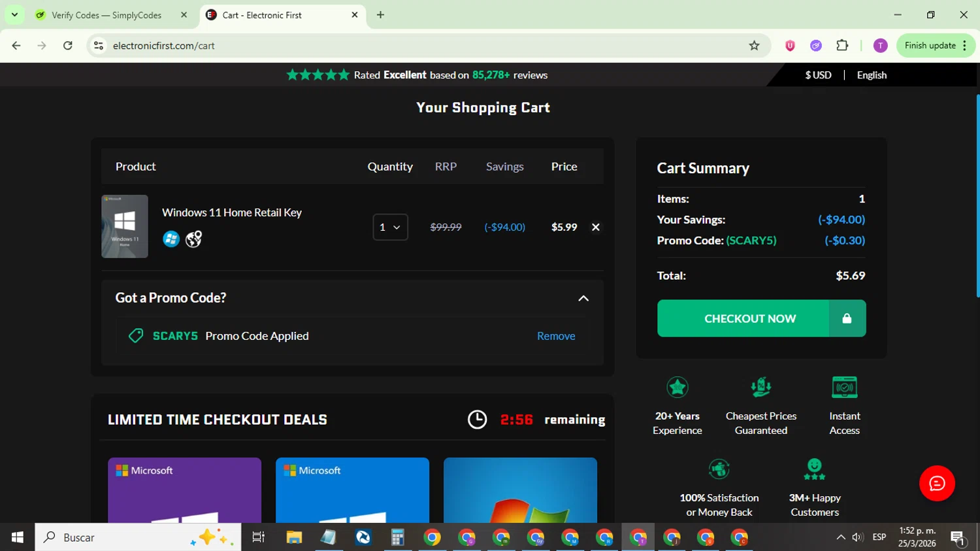Viewport: 980px width, 551px height.
Task: Open the red shield extension icon
Action: pos(790,46)
